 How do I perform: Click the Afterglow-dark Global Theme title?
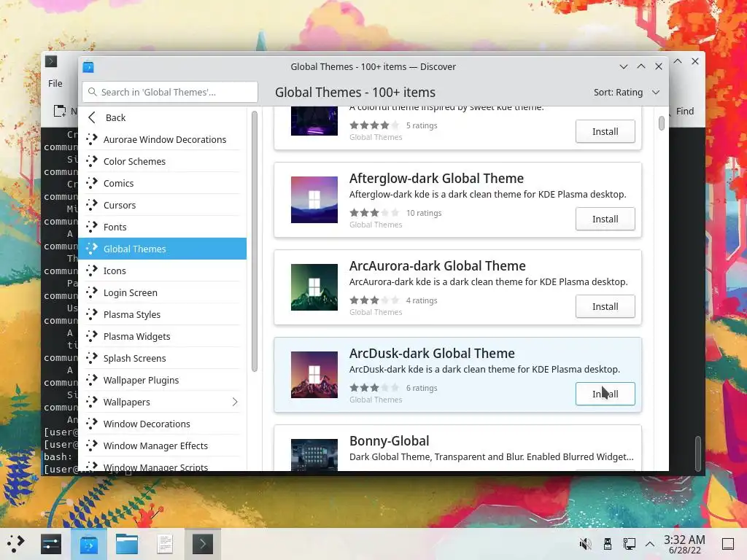coord(436,179)
